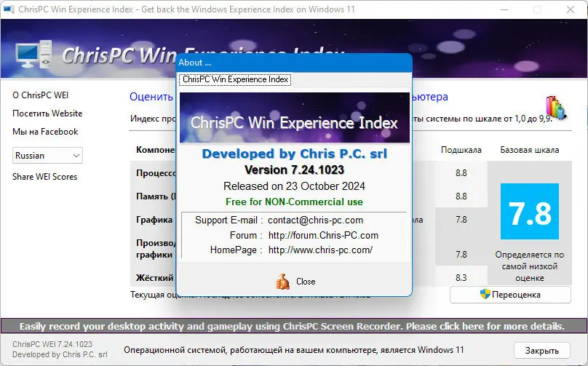Viewport: 588px width, 366px height.
Task: Open the Мы на Facebook link
Action: tap(45, 132)
